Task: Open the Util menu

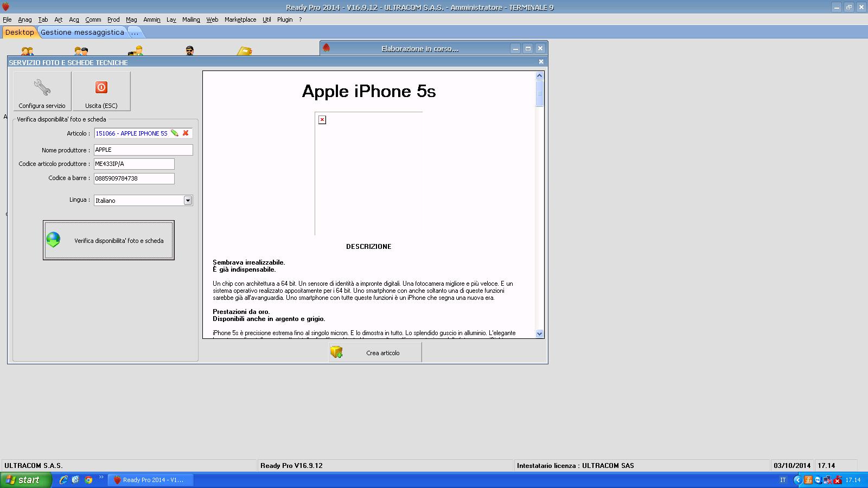Action: pyautogui.click(x=267, y=20)
